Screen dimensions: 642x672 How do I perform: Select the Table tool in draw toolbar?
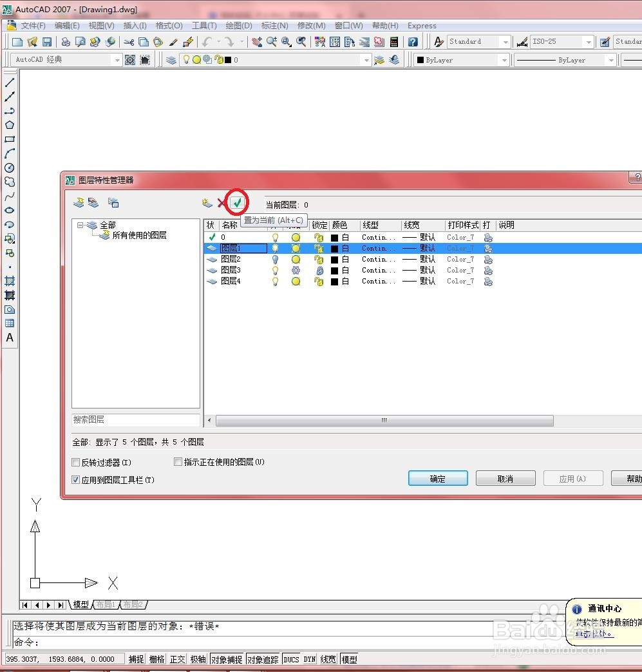(x=10, y=323)
